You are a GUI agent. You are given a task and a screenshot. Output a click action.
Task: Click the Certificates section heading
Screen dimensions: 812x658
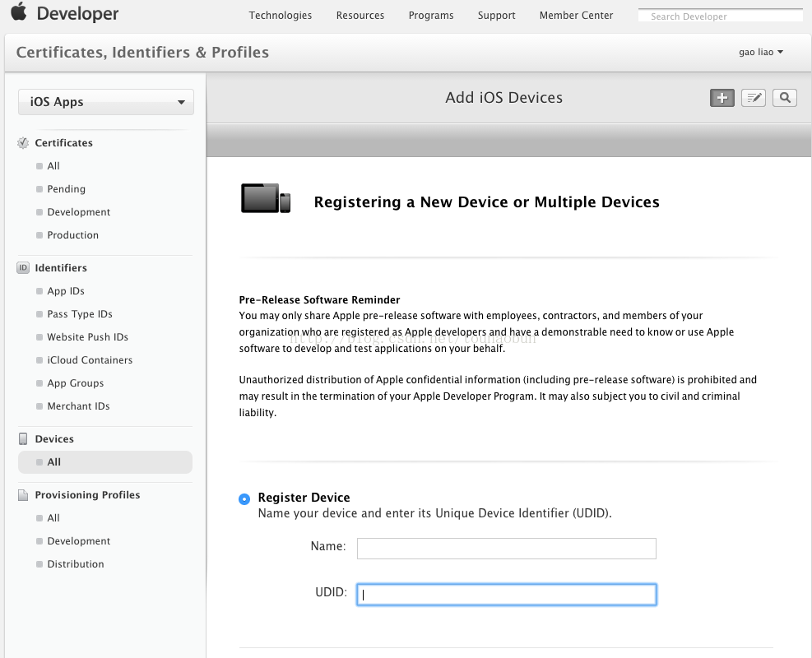pos(63,143)
